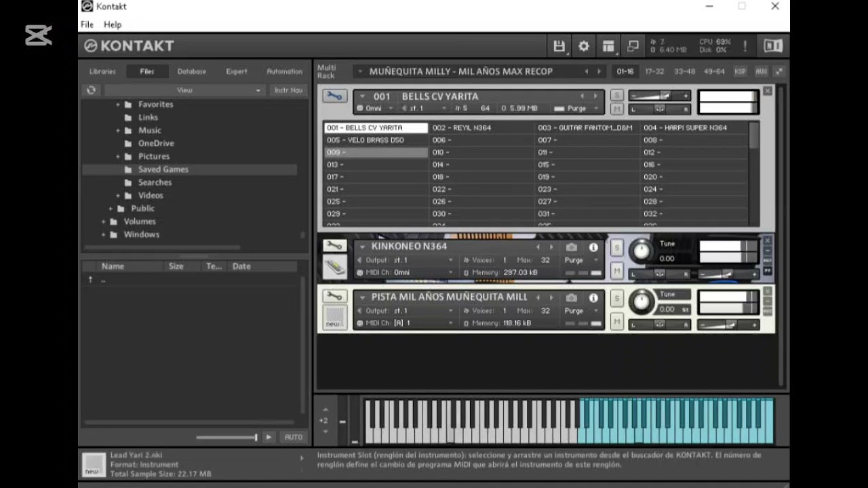Click the KINKONEO N364 instrument thumbnail icon
Viewport: 868px width, 488px height.
(x=334, y=267)
